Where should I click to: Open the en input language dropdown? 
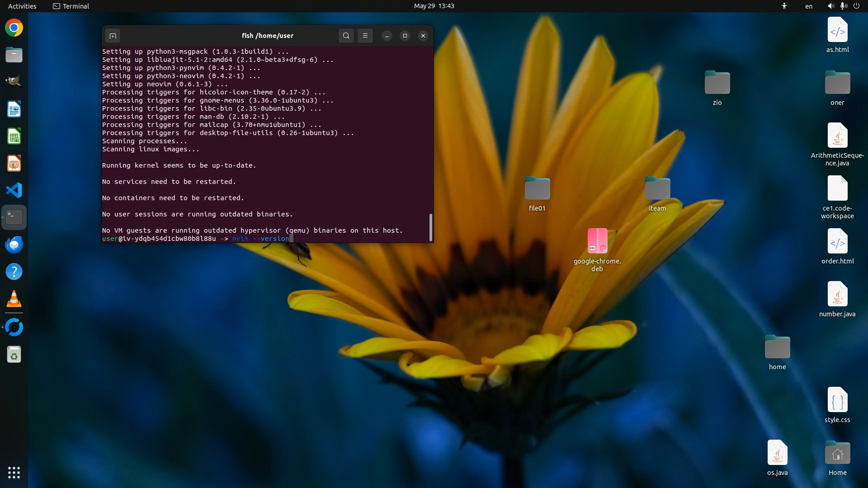809,6
